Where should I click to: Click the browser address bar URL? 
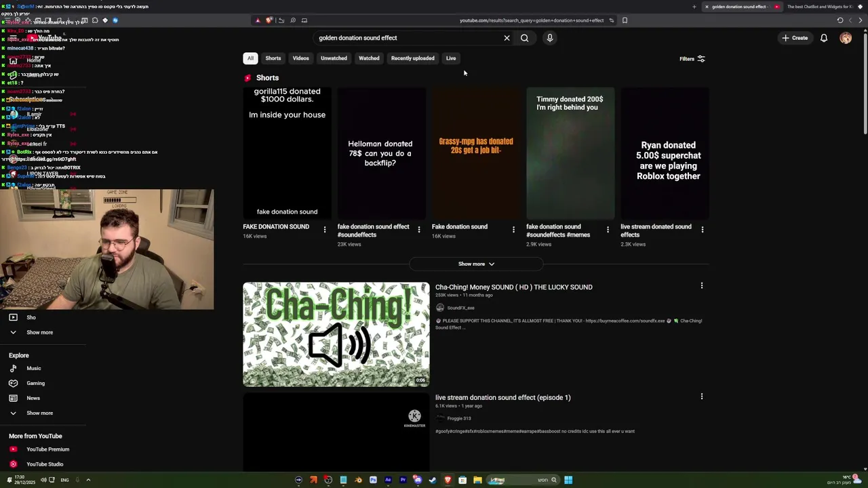[x=532, y=20]
